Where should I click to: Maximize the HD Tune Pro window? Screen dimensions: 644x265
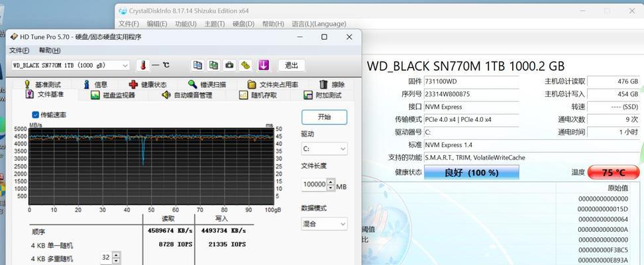(x=324, y=37)
